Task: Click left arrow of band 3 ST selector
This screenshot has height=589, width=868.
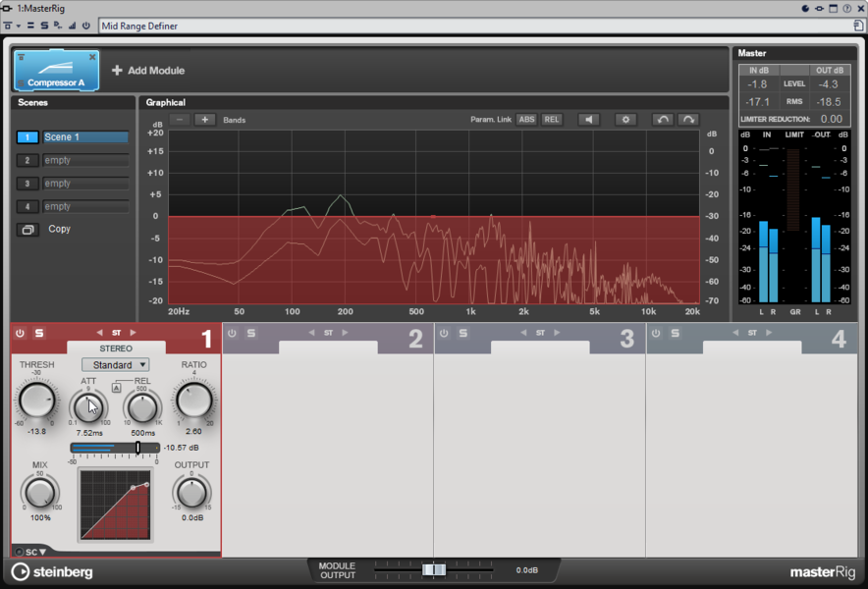Action: pos(523,333)
